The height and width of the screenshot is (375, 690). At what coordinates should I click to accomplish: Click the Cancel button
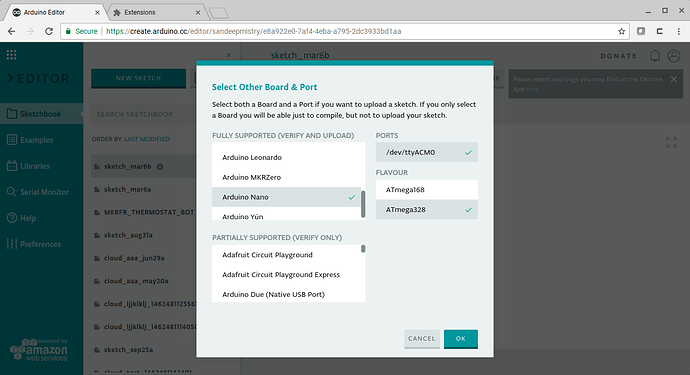(422, 339)
